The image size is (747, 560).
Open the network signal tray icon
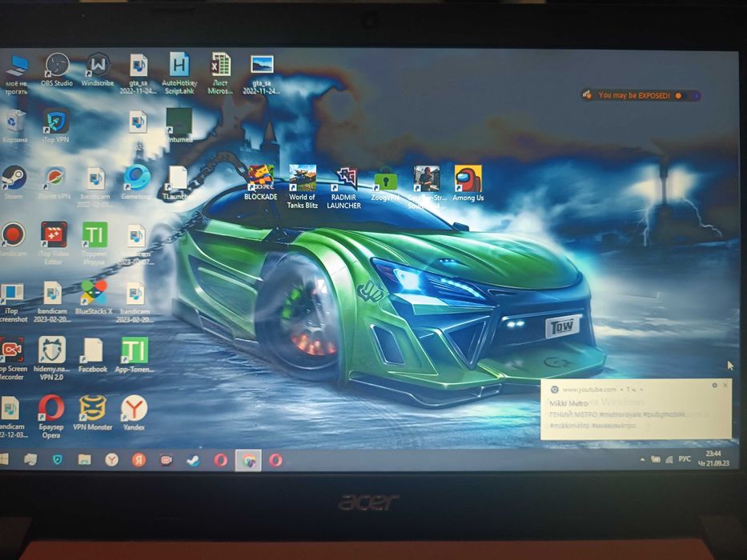point(669,459)
